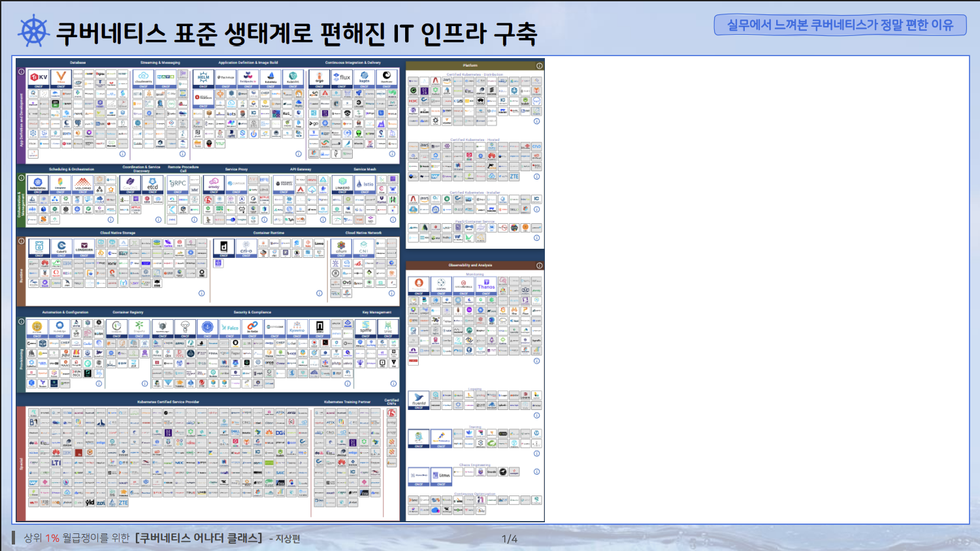Click the etcd project card
980x551 pixels.
152,185
